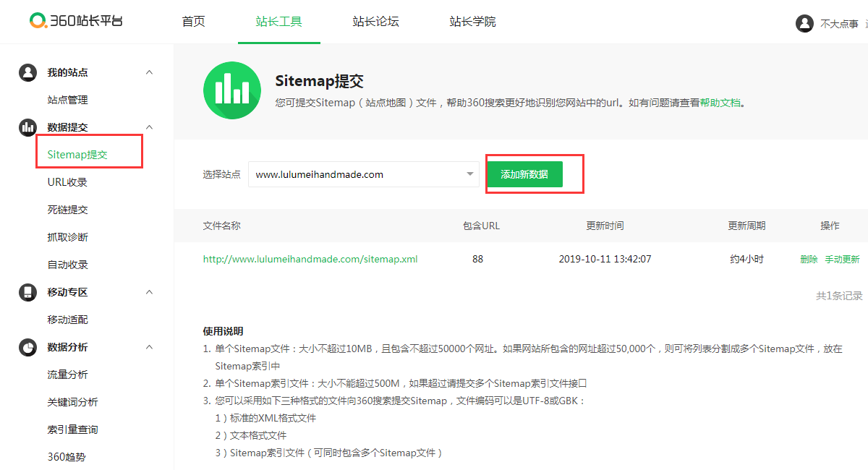Collapse the 数据分析 section chevron

150,347
